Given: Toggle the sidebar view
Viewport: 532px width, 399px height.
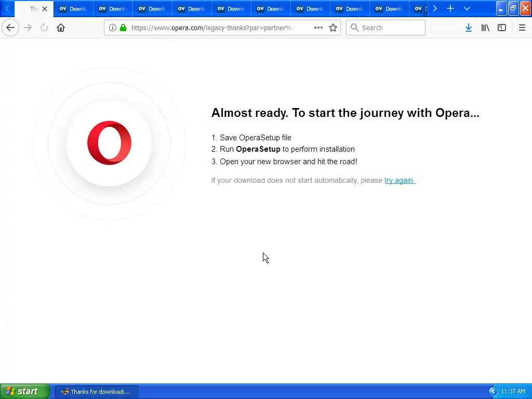Looking at the screenshot, I should pos(502,28).
